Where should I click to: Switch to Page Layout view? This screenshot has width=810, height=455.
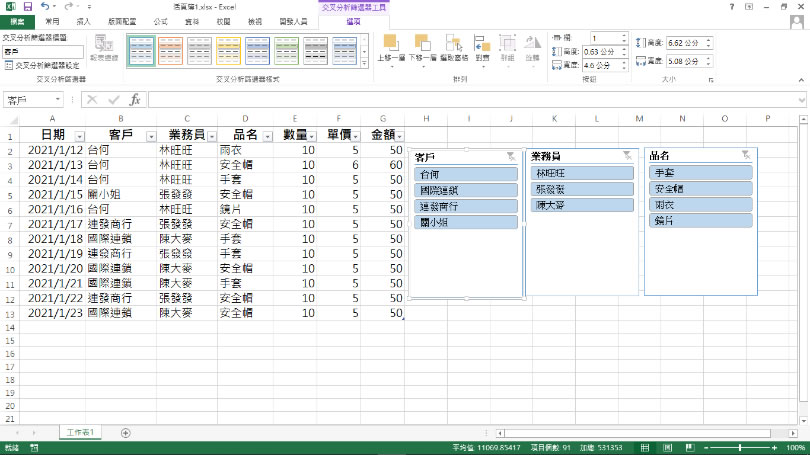667,448
